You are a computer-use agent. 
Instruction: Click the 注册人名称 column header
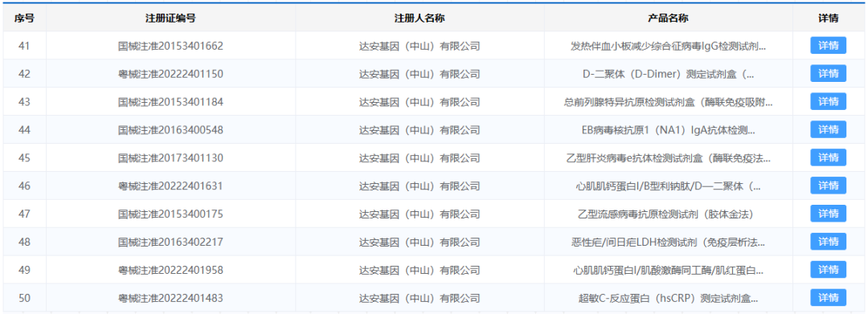point(420,18)
